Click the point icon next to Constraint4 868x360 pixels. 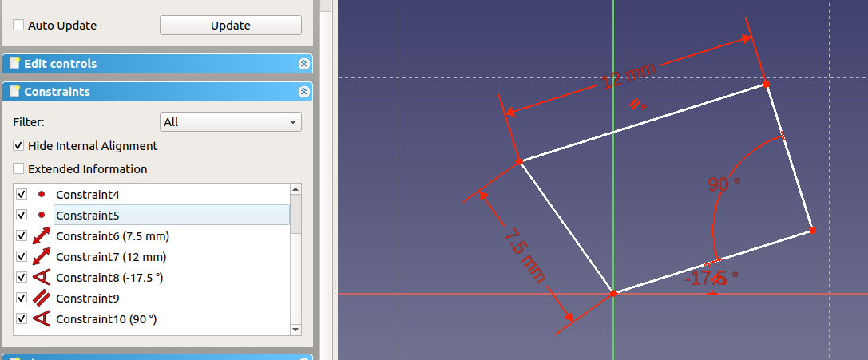tap(42, 195)
